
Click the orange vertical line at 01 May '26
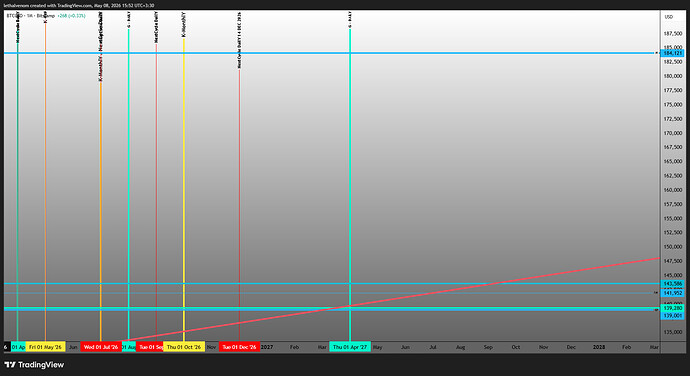(45, 183)
